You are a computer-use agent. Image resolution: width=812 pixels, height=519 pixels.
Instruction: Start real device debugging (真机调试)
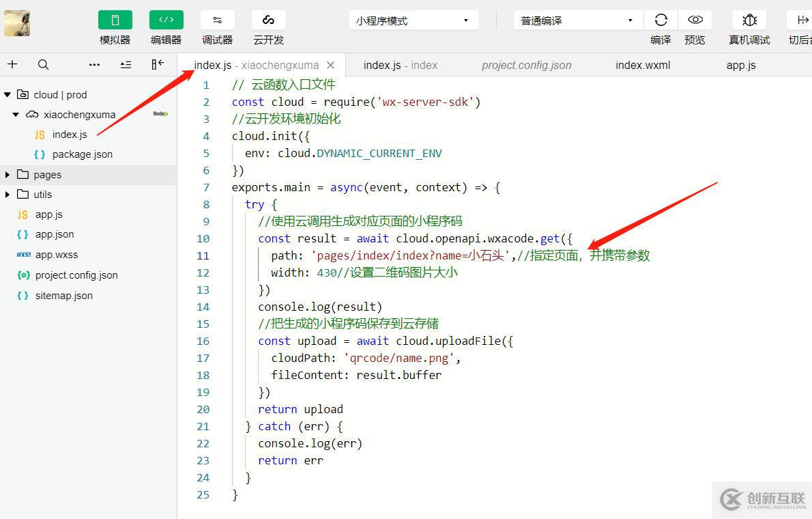749,20
